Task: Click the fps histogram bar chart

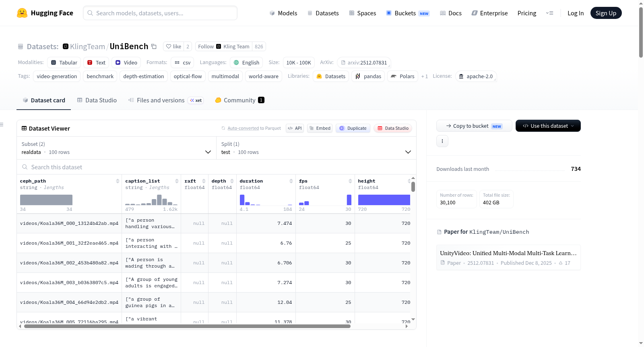Action: coord(325,200)
